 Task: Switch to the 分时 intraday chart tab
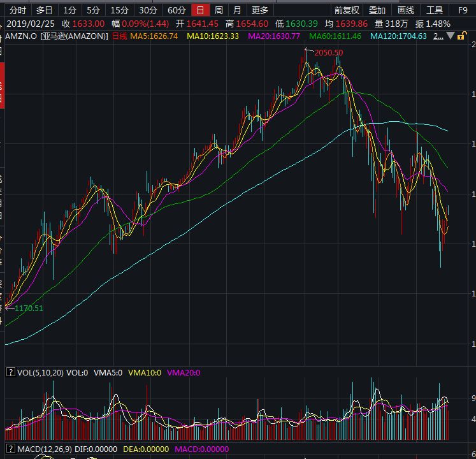pos(18,10)
